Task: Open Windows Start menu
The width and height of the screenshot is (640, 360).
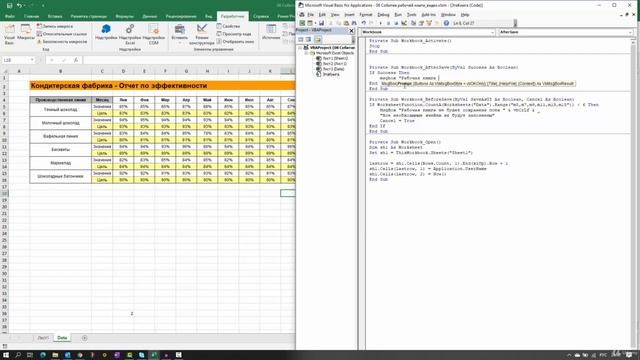Action: [6, 355]
